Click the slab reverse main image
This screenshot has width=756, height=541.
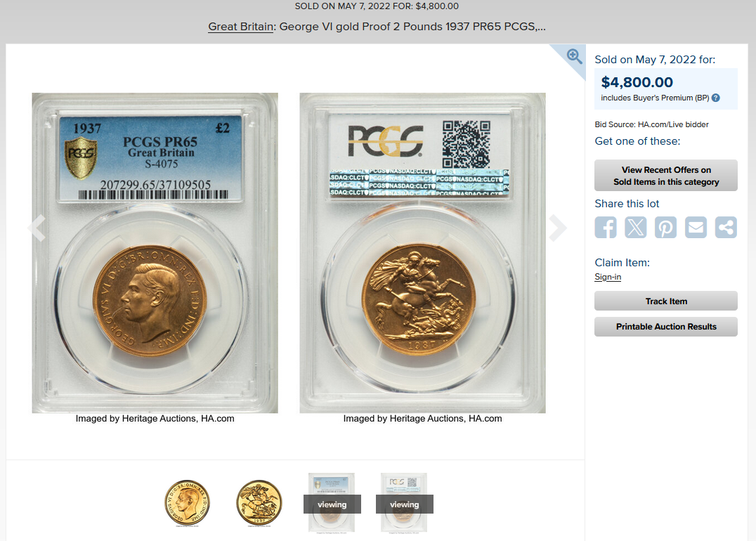(422, 253)
